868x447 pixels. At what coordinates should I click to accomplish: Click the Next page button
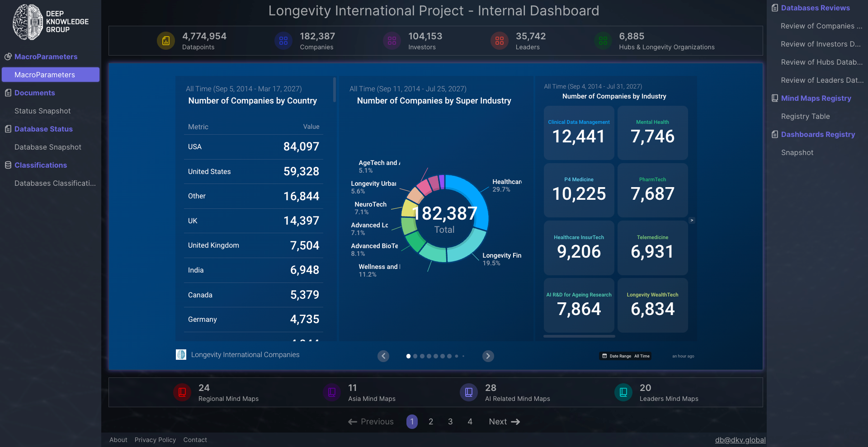coord(504,422)
